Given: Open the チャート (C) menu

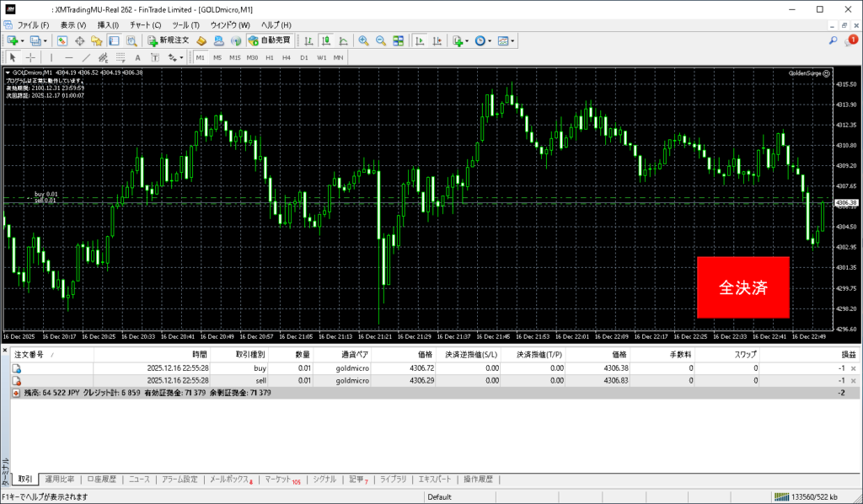Looking at the screenshot, I should coord(145,25).
